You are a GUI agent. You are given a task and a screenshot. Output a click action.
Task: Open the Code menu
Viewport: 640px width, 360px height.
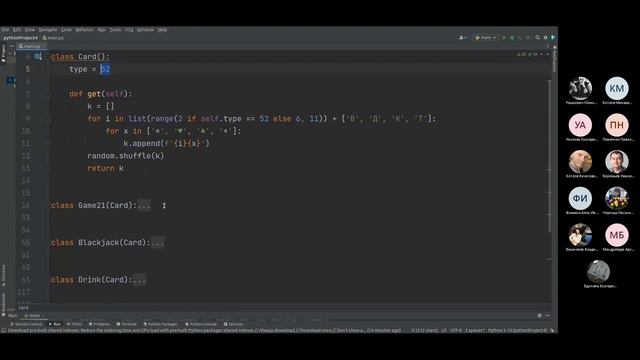point(66,30)
